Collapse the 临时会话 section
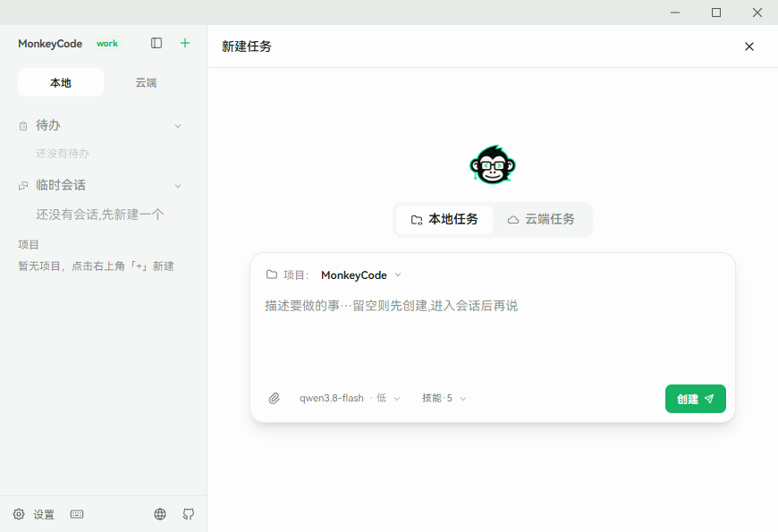778x532 pixels. click(178, 186)
